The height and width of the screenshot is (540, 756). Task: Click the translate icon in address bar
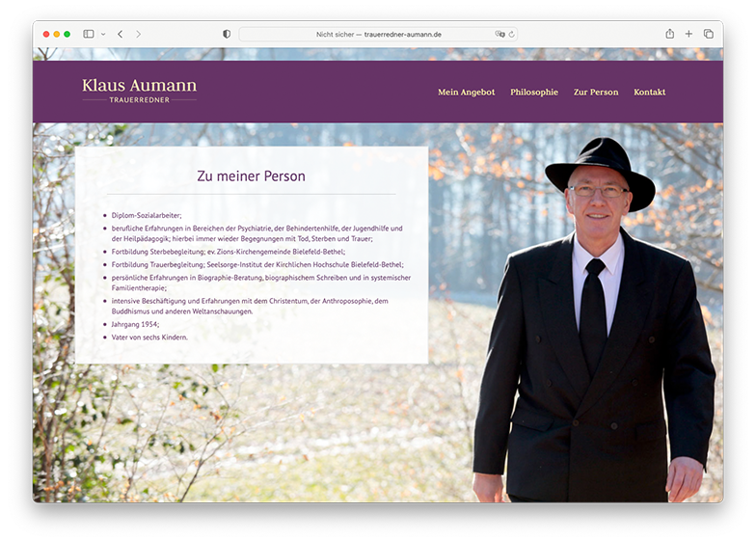499,35
